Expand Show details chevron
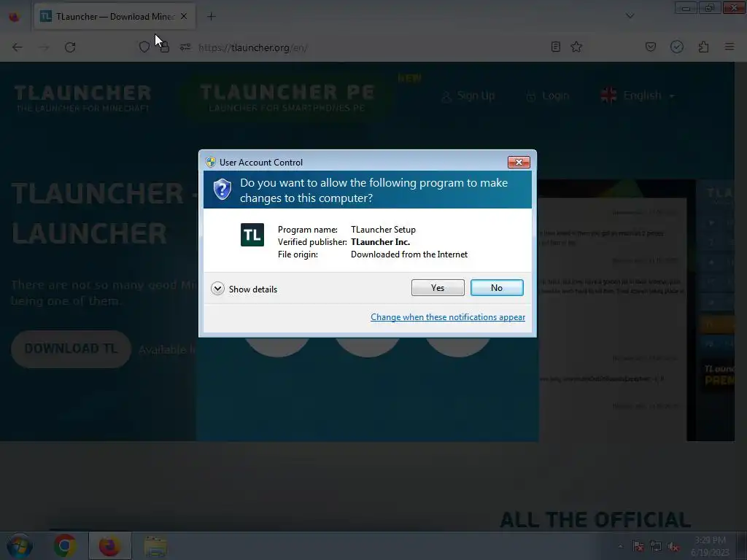The width and height of the screenshot is (747, 560). [x=217, y=289]
